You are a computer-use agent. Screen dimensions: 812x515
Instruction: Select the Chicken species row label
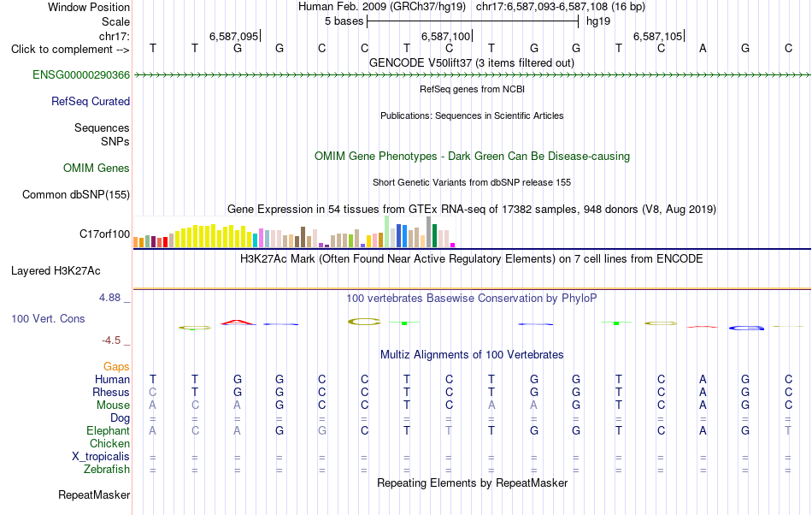pyautogui.click(x=109, y=444)
